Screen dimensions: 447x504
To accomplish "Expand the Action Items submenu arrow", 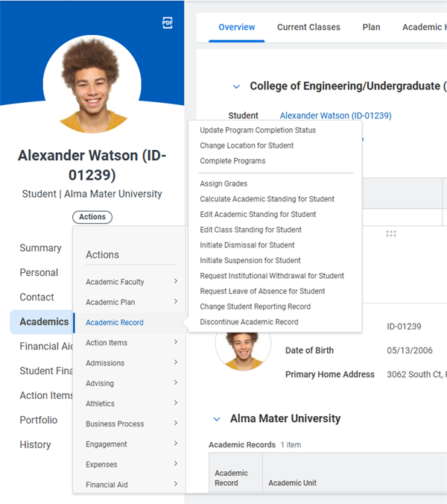I will pos(176,341).
